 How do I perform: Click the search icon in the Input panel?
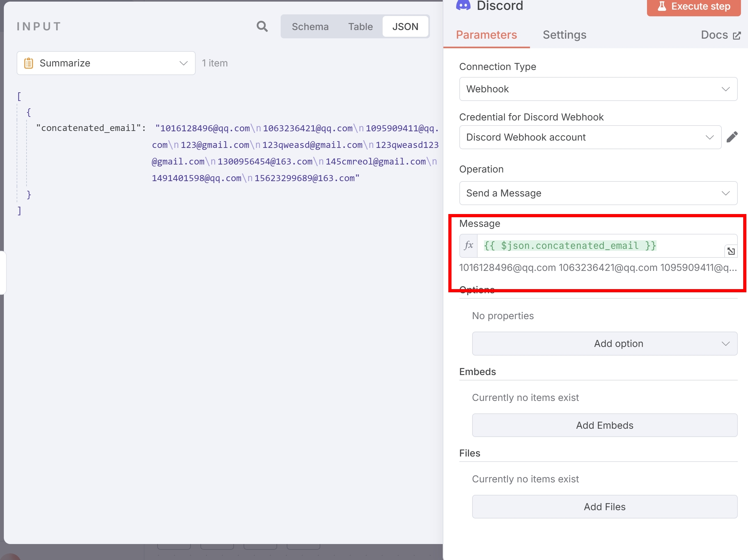point(262,27)
